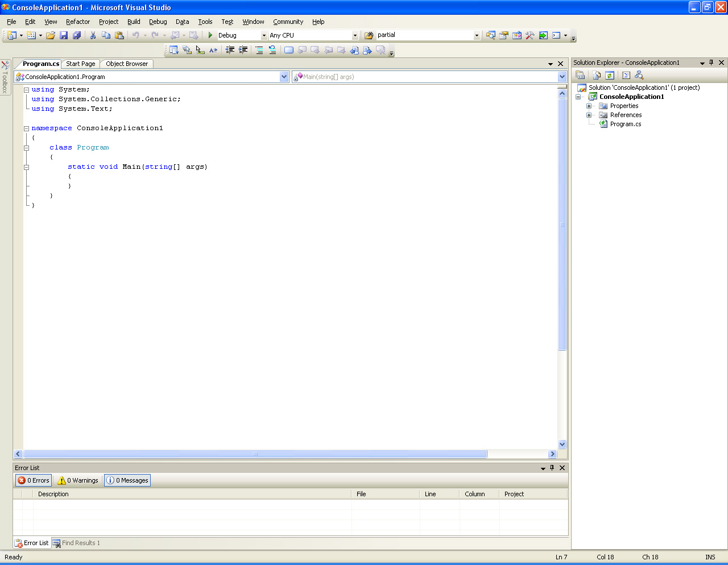The width and height of the screenshot is (728, 565).
Task: Open the collapsed Toolbox side tab
Action: [5, 77]
